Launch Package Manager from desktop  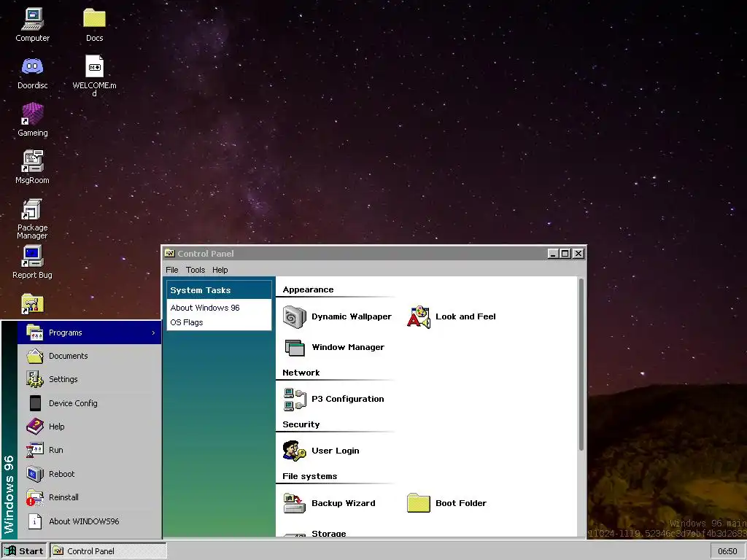point(32,219)
